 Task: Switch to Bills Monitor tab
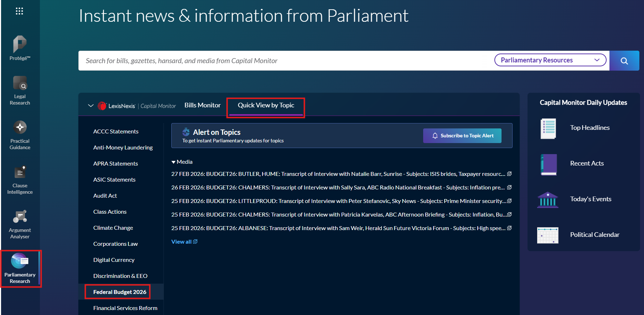pos(202,105)
